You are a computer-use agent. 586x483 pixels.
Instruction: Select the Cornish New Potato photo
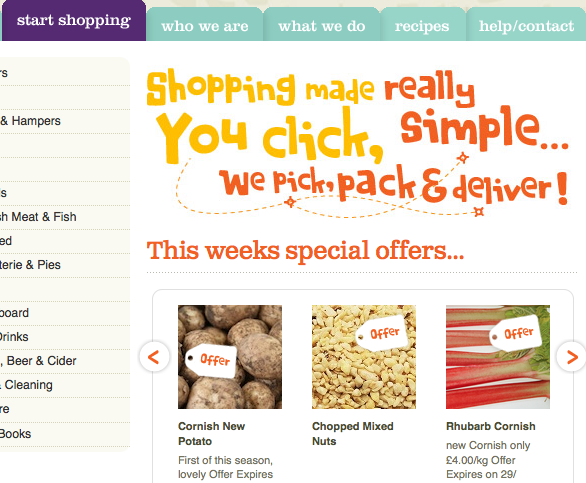[x=230, y=357]
